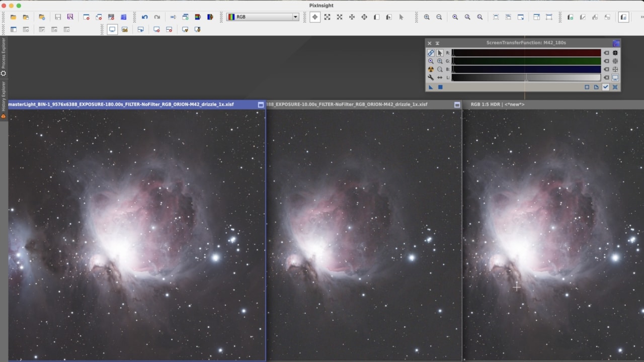Click the Zoom In magnifier in the main toolbar
Viewport: 644px width, 362px height.
click(427, 17)
